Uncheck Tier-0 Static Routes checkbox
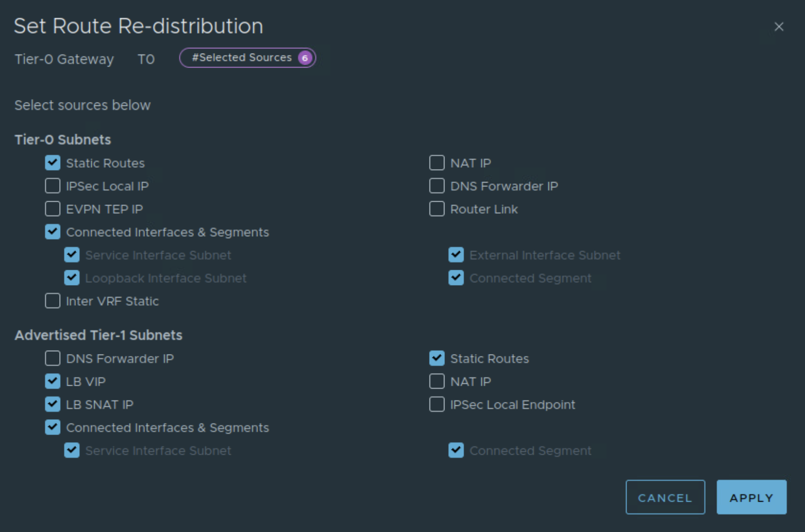 53,163
